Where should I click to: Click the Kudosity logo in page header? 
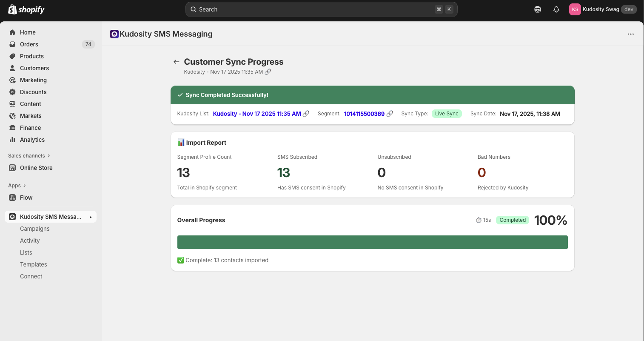pos(114,34)
